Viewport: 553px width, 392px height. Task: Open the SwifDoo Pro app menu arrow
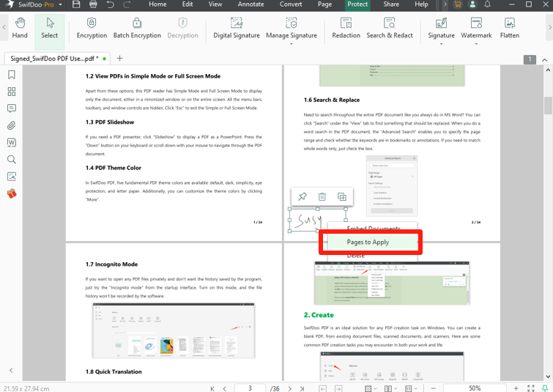click(x=60, y=4)
